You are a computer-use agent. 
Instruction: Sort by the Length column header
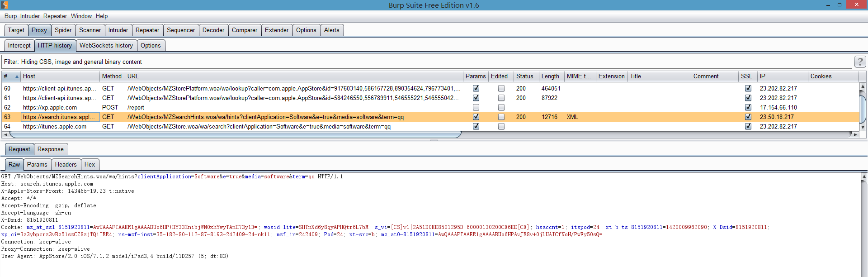(552, 76)
